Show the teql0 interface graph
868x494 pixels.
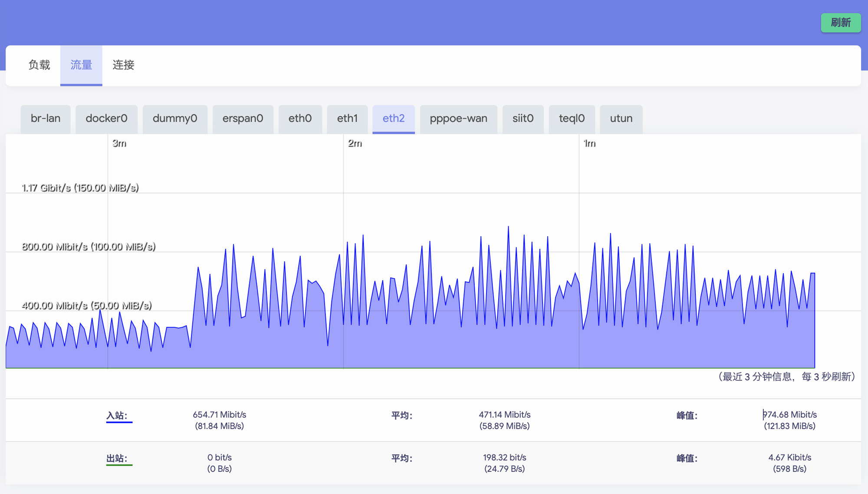click(x=572, y=119)
